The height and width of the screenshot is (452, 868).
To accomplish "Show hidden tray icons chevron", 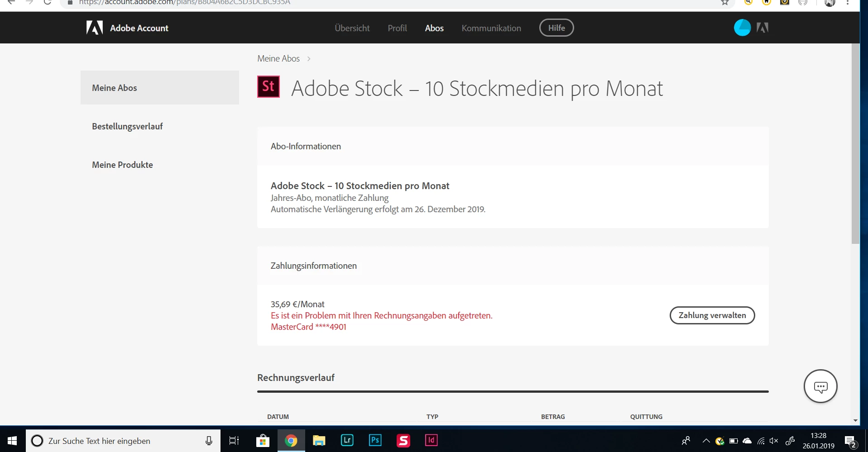I will tap(706, 441).
